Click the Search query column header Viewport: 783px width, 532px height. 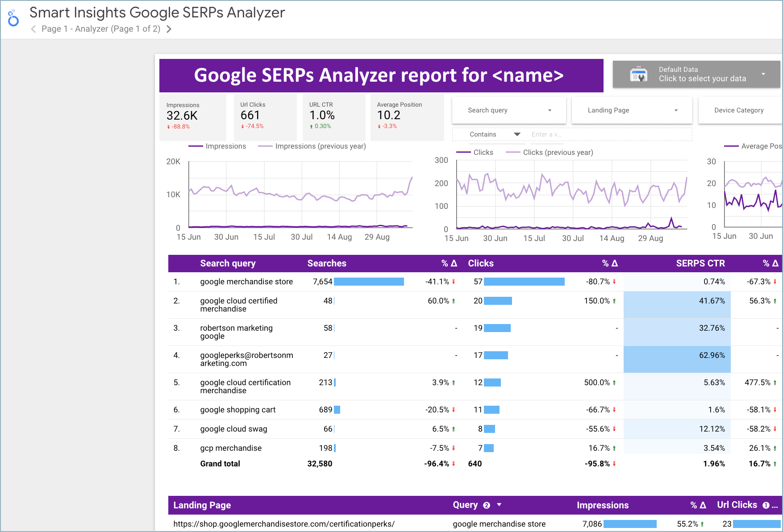(228, 263)
